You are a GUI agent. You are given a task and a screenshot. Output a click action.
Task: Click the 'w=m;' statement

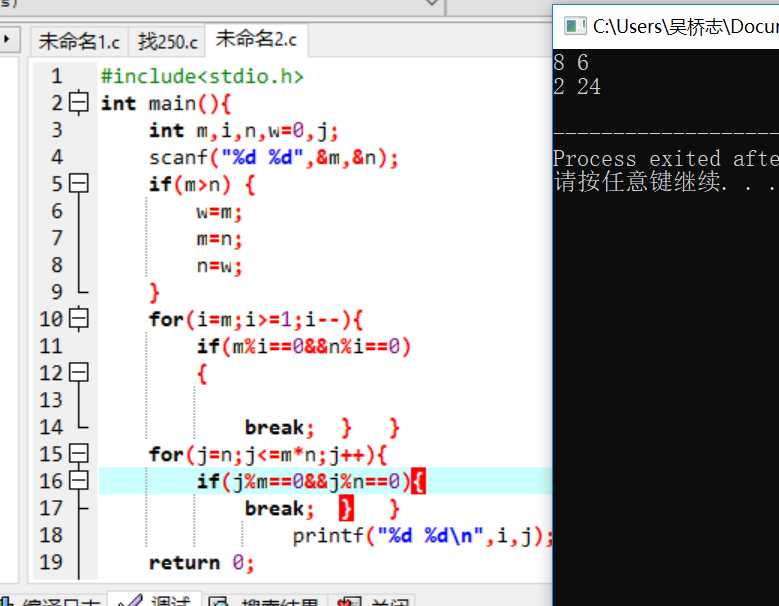tap(219, 212)
